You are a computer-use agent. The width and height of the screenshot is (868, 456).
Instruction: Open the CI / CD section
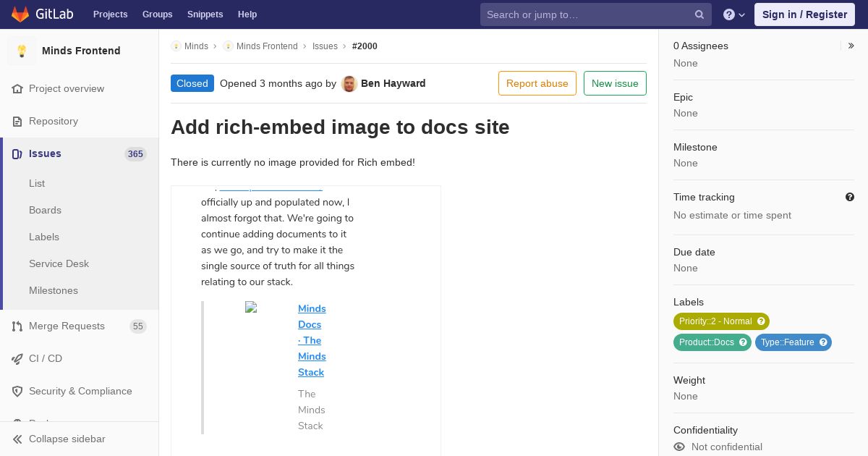pyautogui.click(x=46, y=358)
